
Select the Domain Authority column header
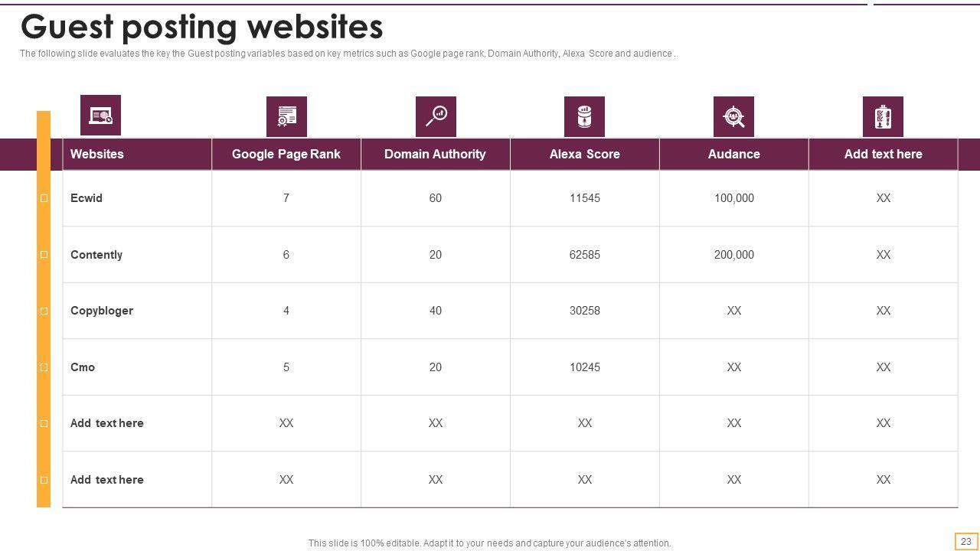(435, 154)
